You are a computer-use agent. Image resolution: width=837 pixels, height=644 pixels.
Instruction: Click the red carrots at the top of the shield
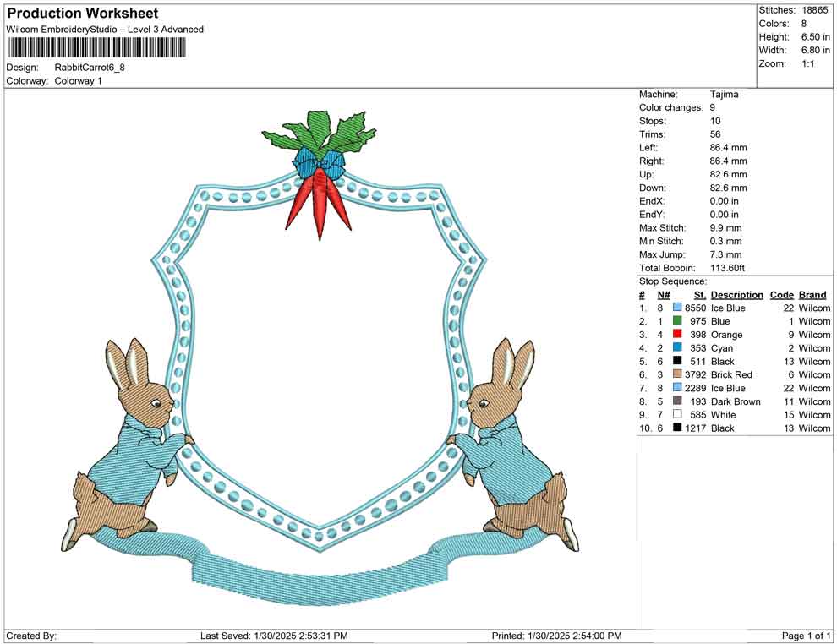click(320, 203)
